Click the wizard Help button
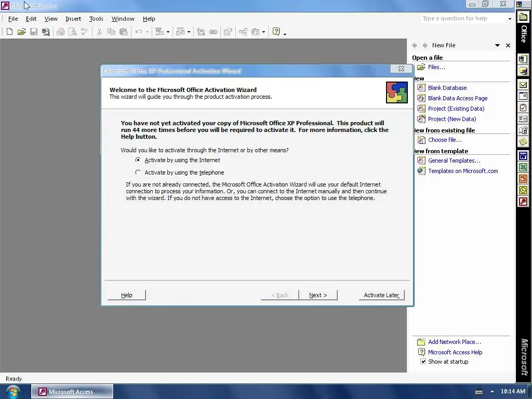This screenshot has width=532, height=399. click(127, 295)
